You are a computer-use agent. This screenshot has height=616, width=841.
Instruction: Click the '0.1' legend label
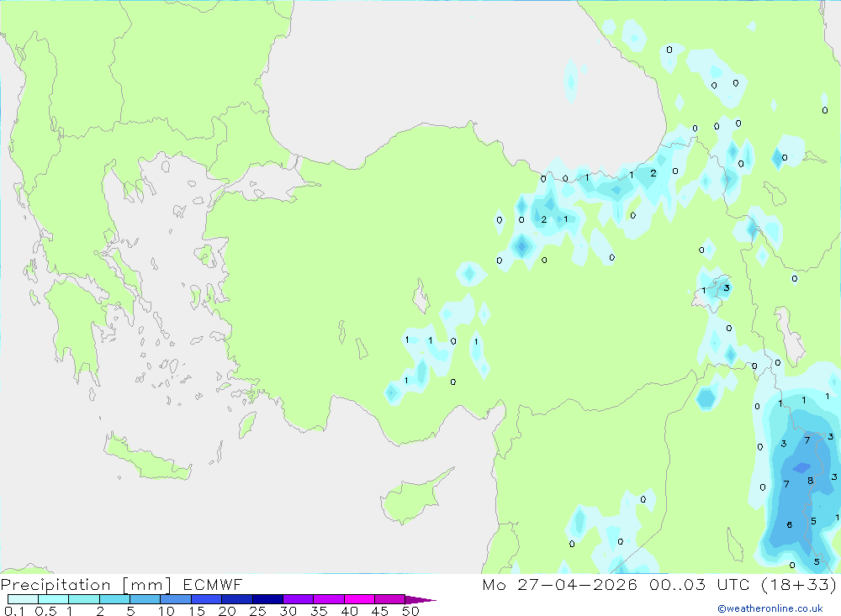point(14,611)
